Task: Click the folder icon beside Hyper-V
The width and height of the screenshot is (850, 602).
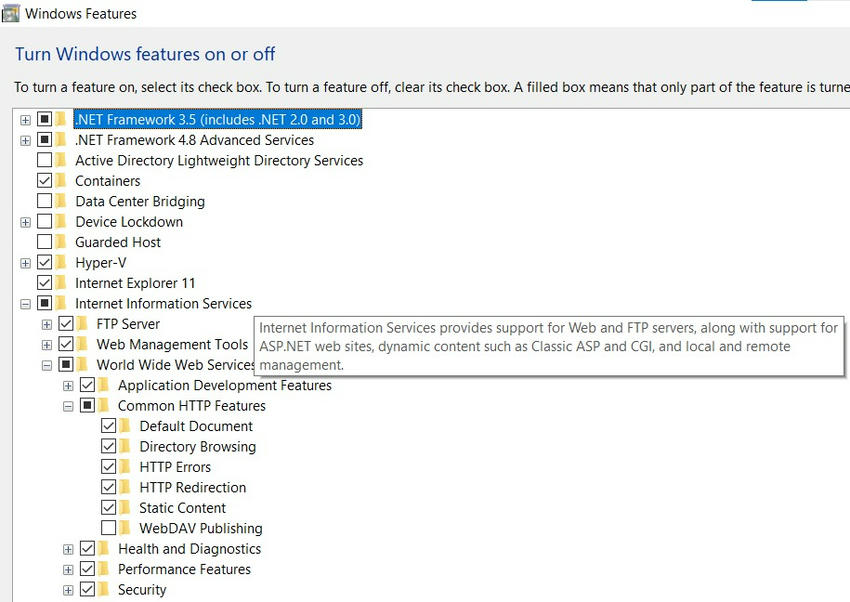Action: point(62,263)
